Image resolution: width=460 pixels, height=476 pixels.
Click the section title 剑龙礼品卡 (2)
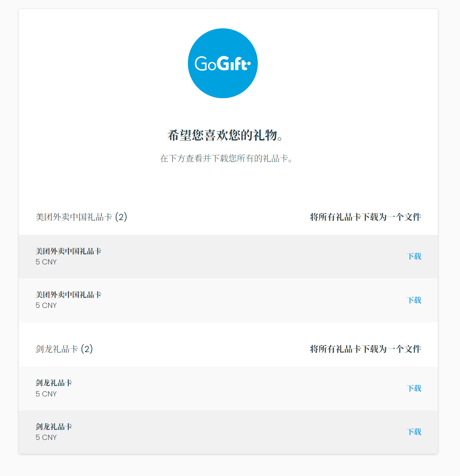click(x=64, y=349)
